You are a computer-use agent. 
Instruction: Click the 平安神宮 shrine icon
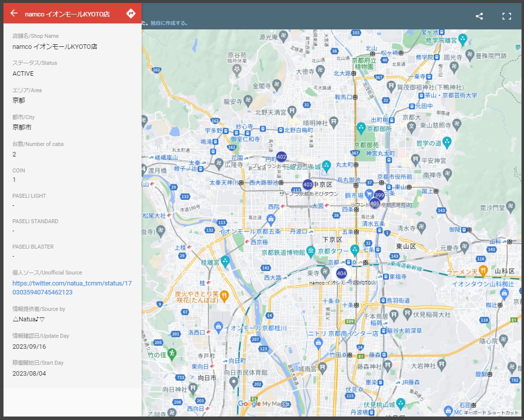pyautogui.click(x=415, y=160)
